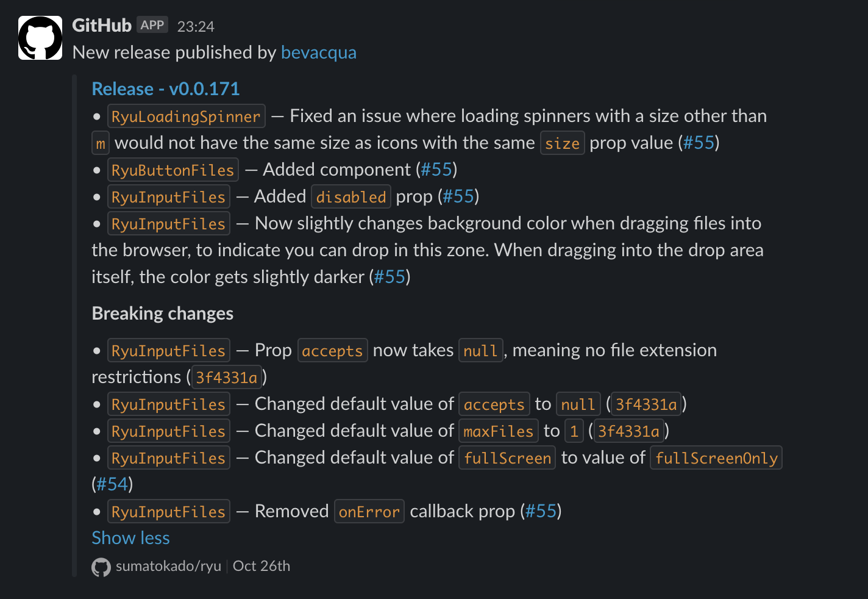The width and height of the screenshot is (868, 599).
Task: Click the RyuLoadingSpinner code label
Action: [x=186, y=117]
